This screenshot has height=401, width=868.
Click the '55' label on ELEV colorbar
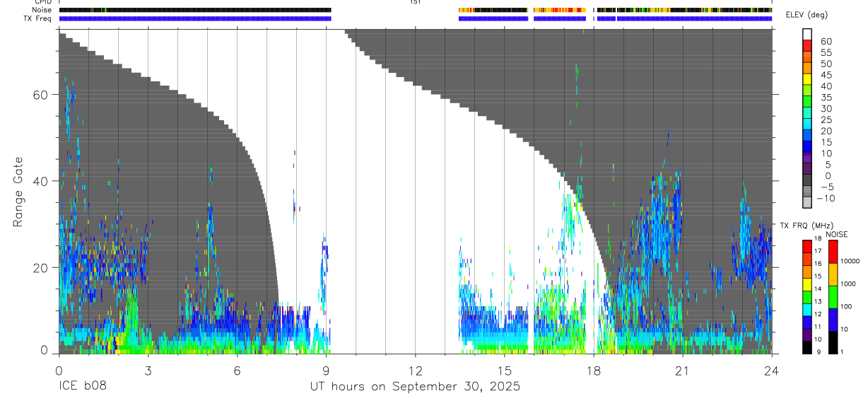tap(826, 52)
